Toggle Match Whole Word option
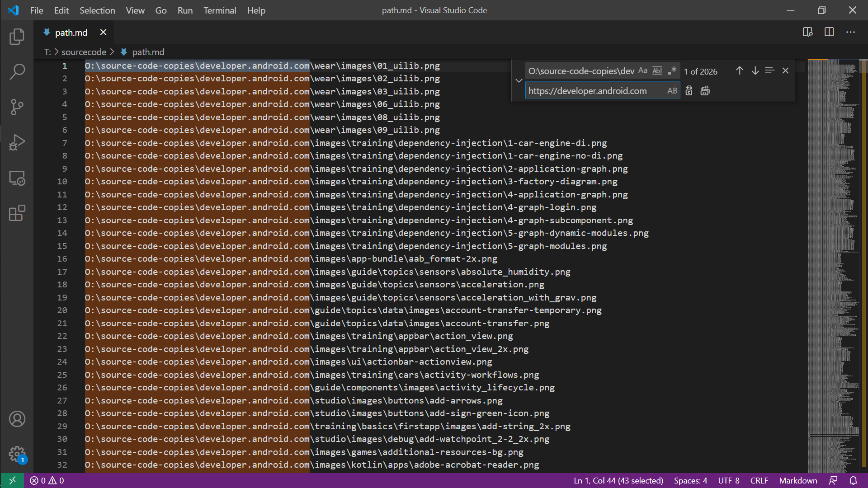The width and height of the screenshot is (868, 488). click(x=657, y=70)
